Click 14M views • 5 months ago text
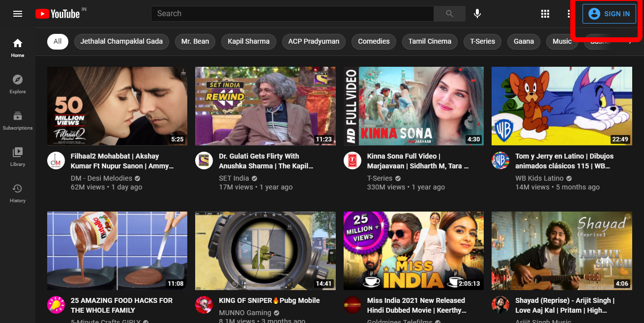The height and width of the screenshot is (323, 644). click(x=557, y=187)
